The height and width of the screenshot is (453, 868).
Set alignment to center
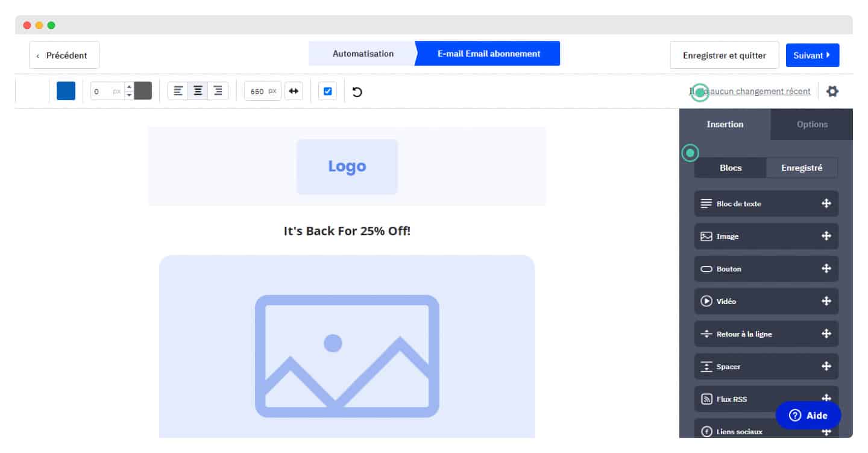[198, 91]
